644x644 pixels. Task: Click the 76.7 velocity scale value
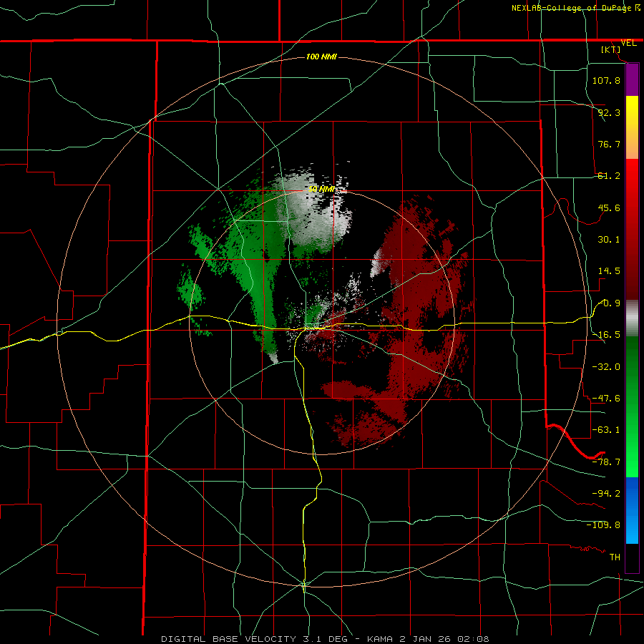(609, 144)
